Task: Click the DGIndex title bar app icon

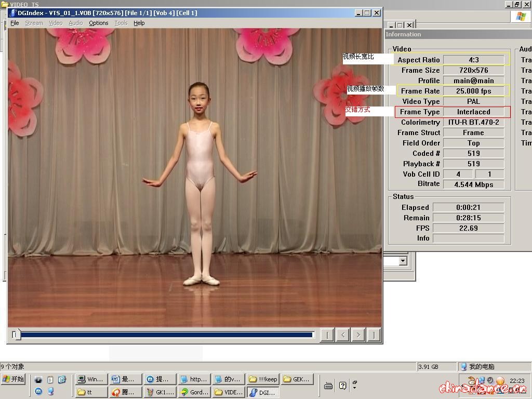Action: 12,12
